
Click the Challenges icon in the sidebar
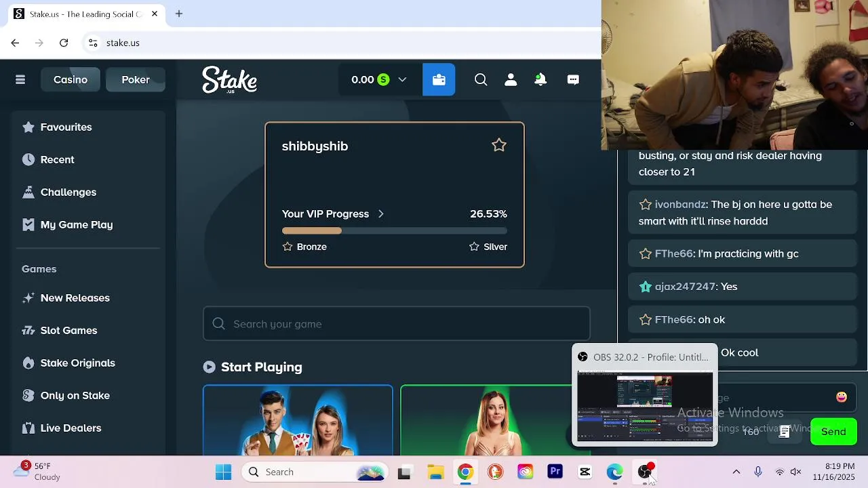click(28, 192)
